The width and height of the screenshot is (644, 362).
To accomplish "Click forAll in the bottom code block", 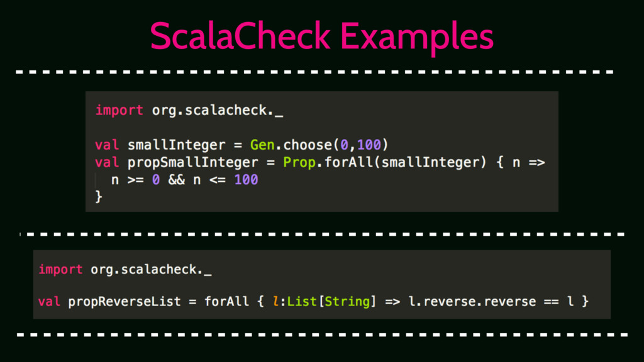I will click(226, 302).
